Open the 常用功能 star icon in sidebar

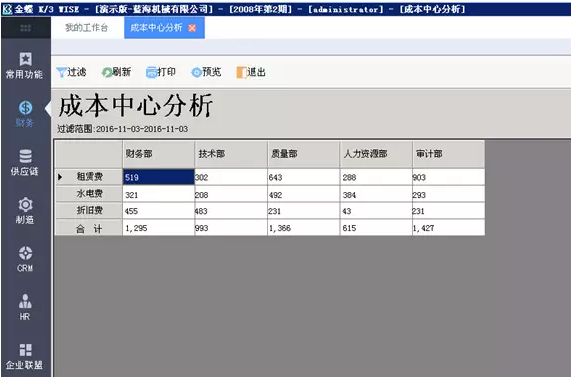[25, 59]
